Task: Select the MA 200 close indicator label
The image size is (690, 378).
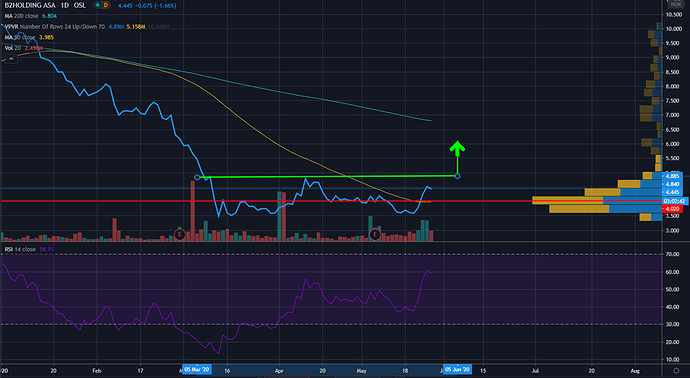Action: tap(22, 16)
